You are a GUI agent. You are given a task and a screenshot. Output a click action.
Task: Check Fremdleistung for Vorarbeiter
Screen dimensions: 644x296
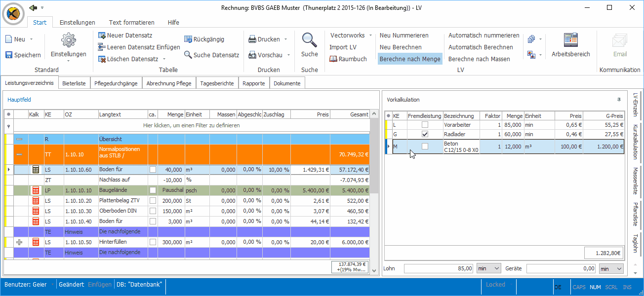425,125
